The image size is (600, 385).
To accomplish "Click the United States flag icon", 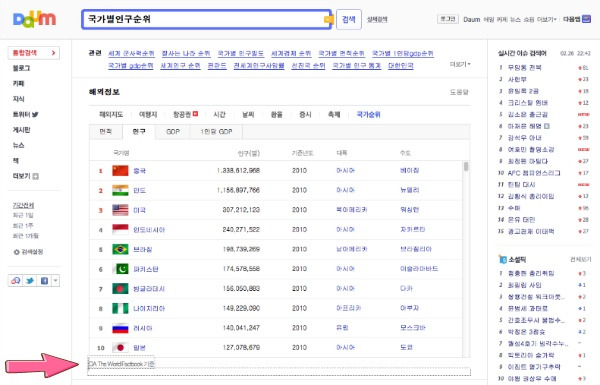I will [120, 210].
